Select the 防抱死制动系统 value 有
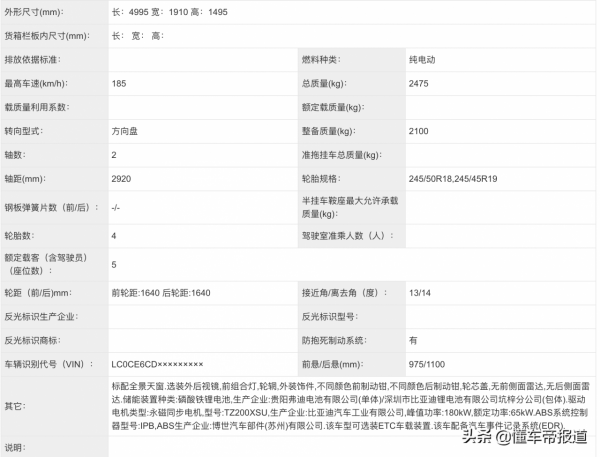The width and height of the screenshot is (600, 457). (x=413, y=340)
